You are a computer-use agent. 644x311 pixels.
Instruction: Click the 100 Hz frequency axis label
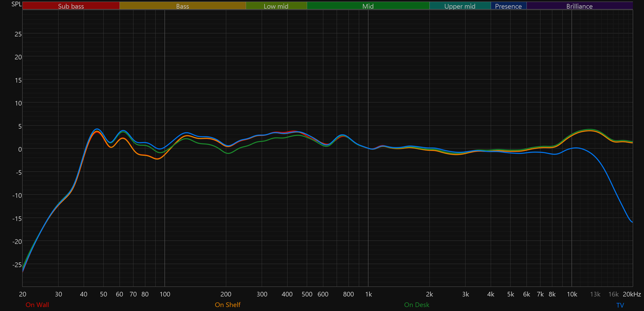point(165,294)
